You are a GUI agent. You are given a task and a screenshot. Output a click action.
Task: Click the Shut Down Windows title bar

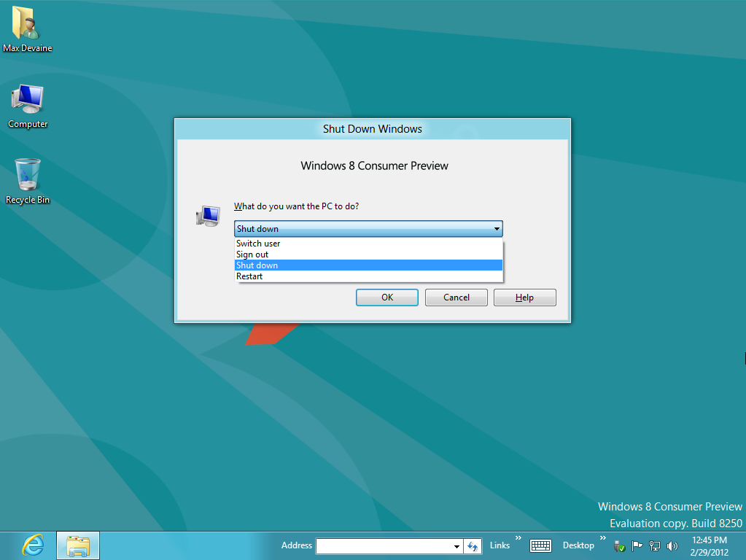point(373,129)
